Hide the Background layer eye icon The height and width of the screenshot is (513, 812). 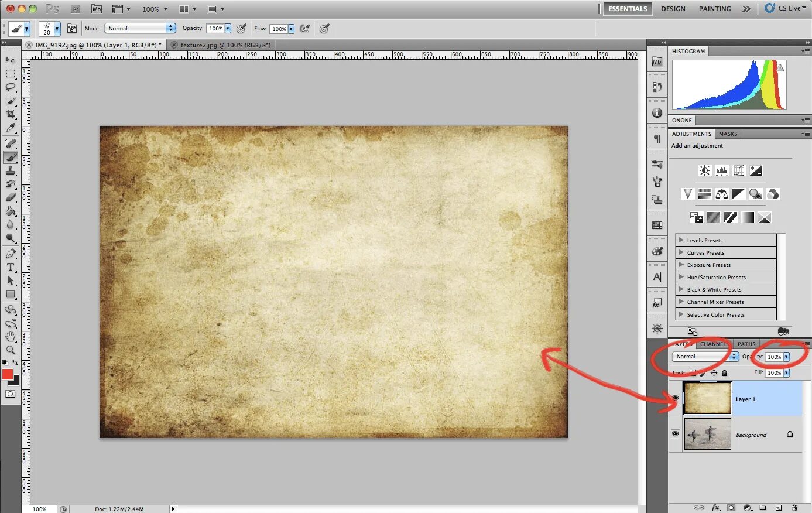(675, 434)
